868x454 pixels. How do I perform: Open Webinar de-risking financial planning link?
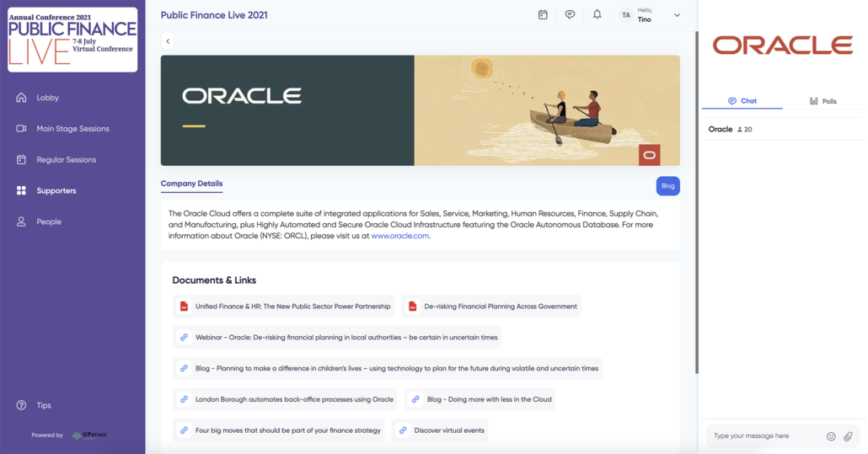336,337
